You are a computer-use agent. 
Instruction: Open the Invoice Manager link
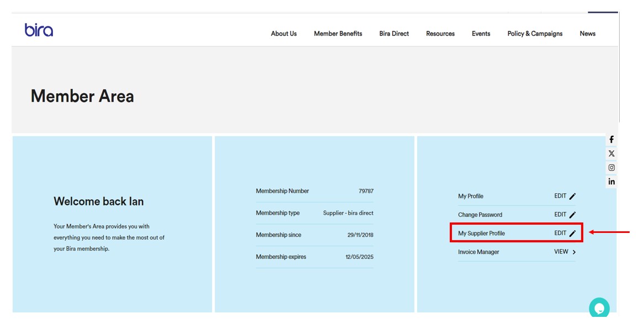pyautogui.click(x=478, y=252)
